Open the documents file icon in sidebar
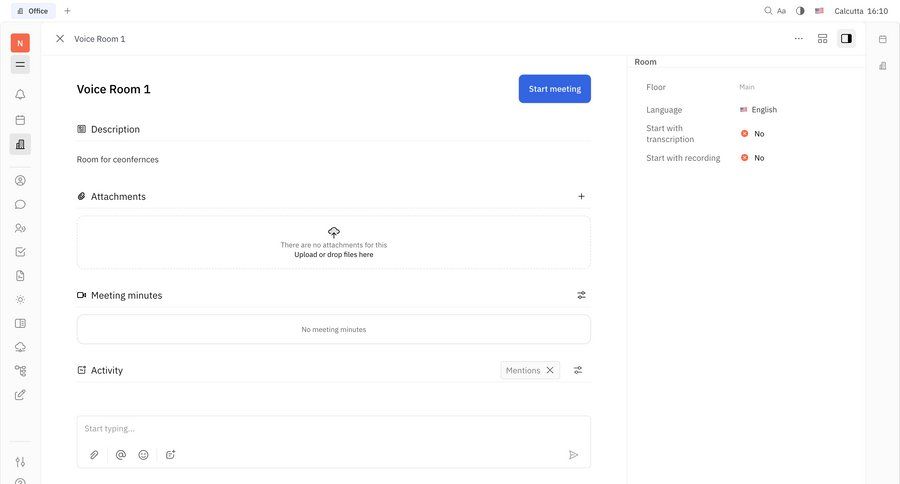900x484 pixels. pos(20,276)
